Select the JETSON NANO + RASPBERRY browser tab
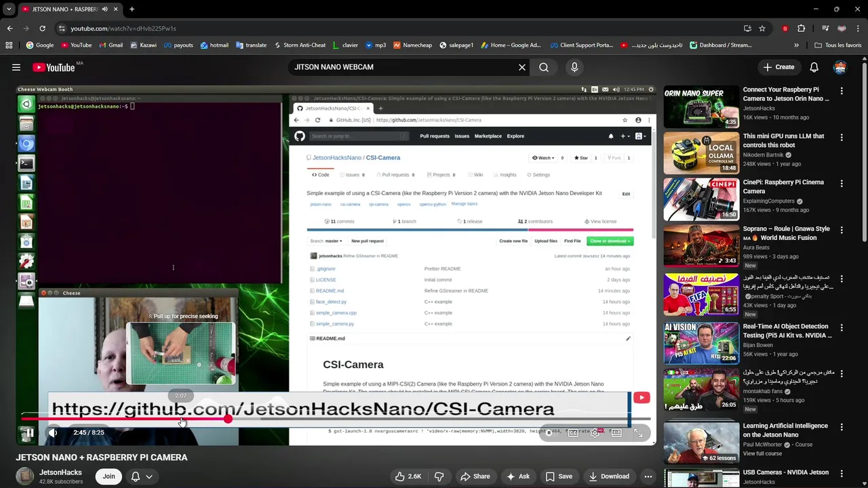Image resolution: width=868 pixels, height=488 pixels. tap(64, 9)
